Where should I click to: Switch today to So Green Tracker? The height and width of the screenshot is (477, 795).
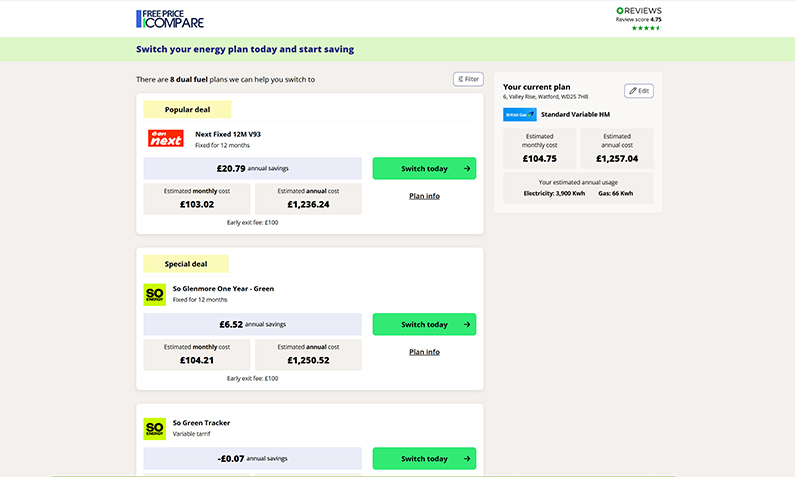424,459
